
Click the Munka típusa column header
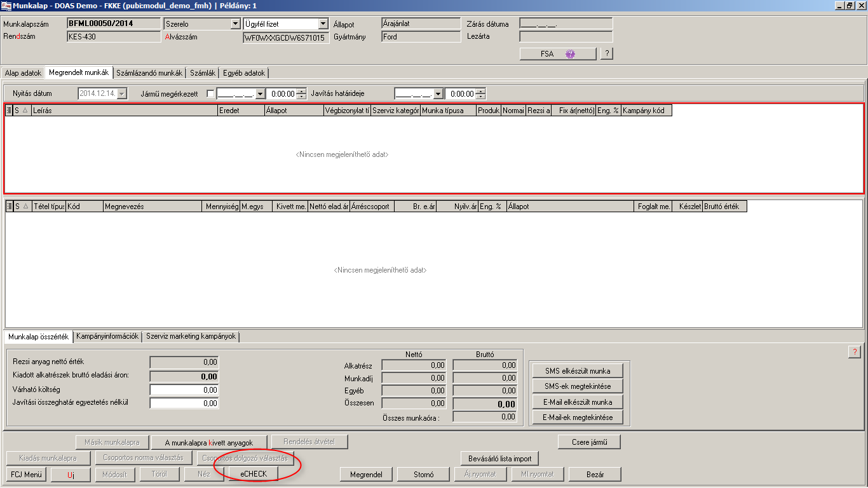[x=449, y=110]
